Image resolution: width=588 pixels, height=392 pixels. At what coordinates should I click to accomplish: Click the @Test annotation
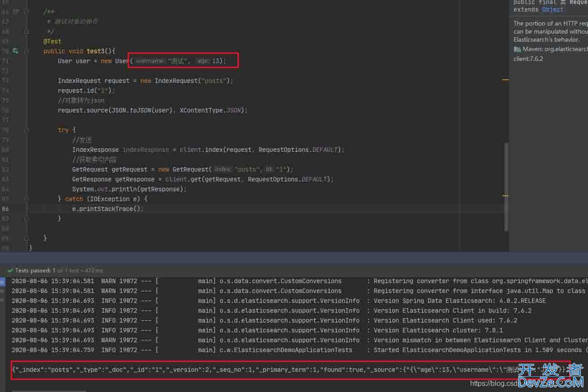pyautogui.click(x=52, y=41)
